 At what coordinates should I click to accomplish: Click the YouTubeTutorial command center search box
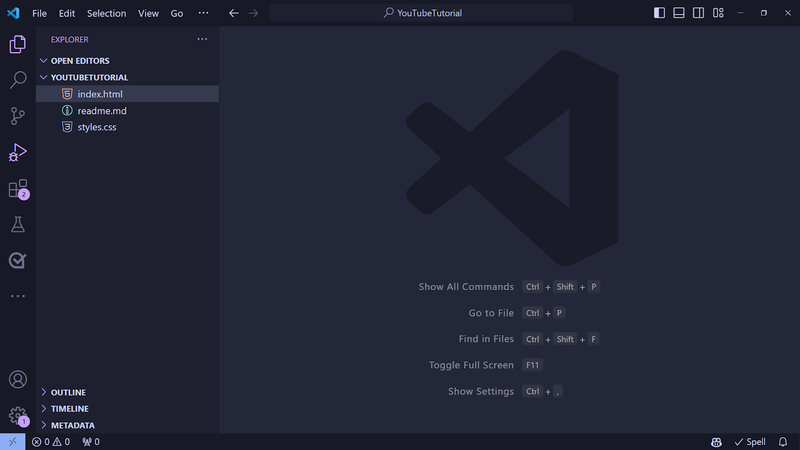[421, 13]
